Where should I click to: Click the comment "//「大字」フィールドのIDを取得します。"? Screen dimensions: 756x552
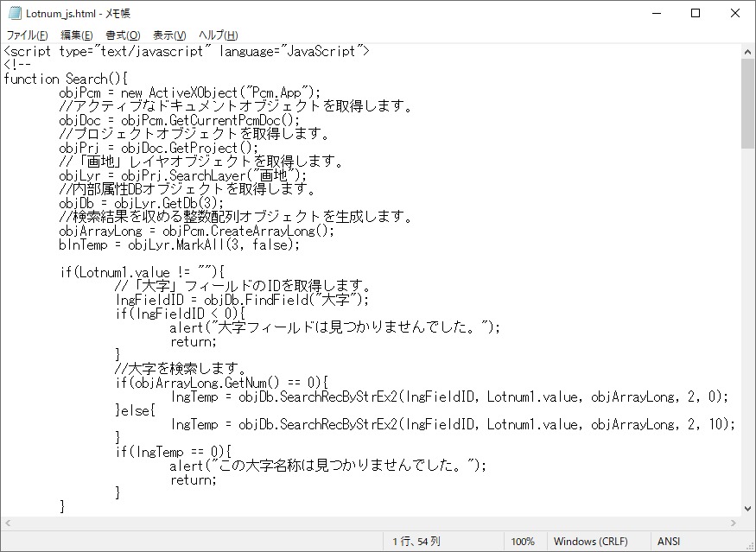pyautogui.click(x=243, y=286)
